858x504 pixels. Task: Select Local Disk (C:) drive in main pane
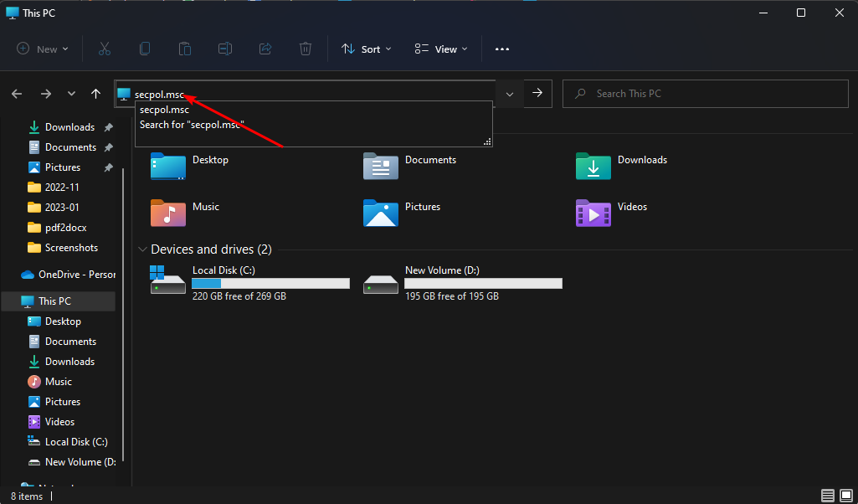[x=250, y=282]
